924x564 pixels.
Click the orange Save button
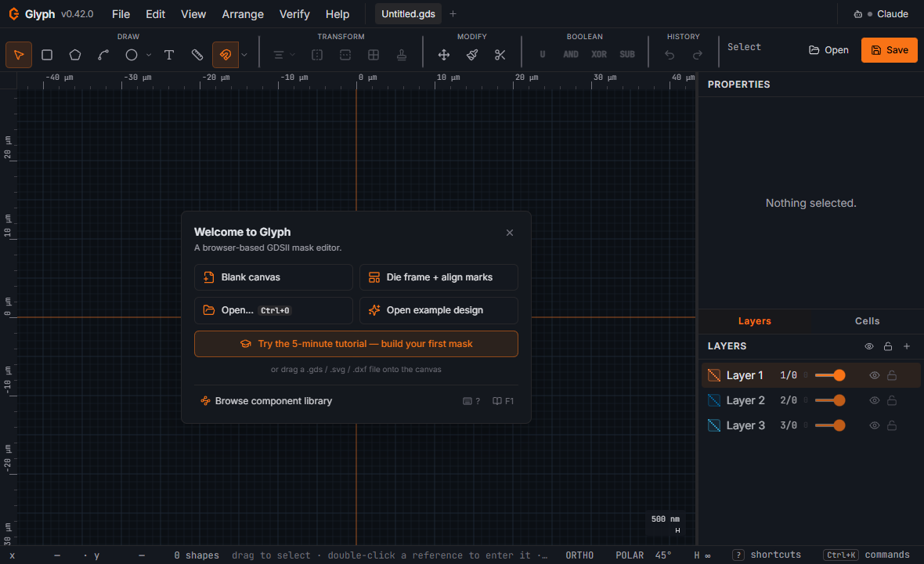coord(890,50)
